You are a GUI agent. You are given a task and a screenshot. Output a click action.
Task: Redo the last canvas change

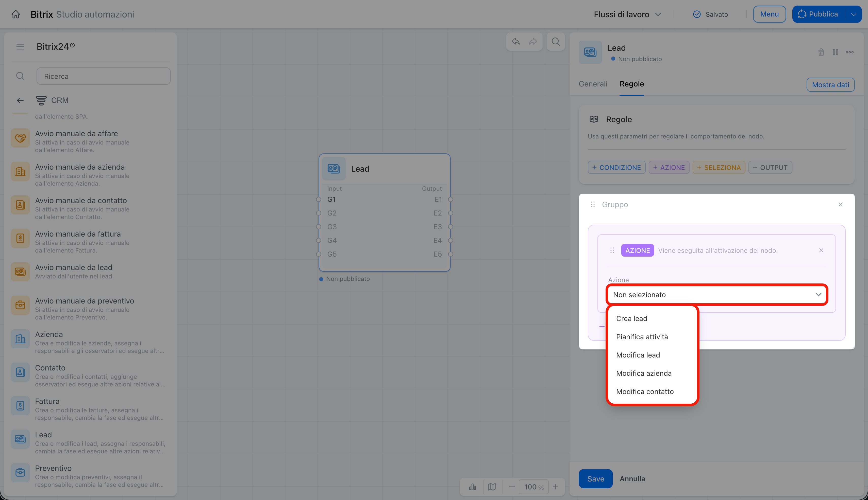[x=533, y=42]
